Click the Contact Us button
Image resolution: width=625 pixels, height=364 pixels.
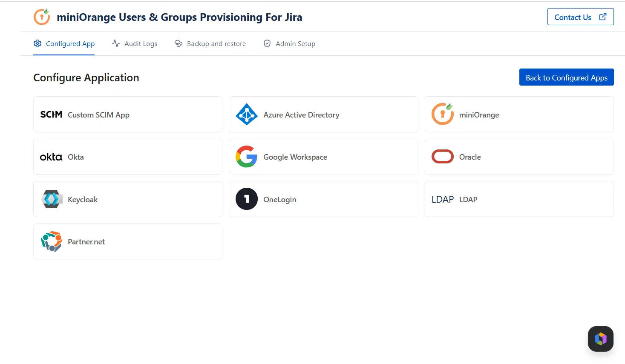pos(580,17)
